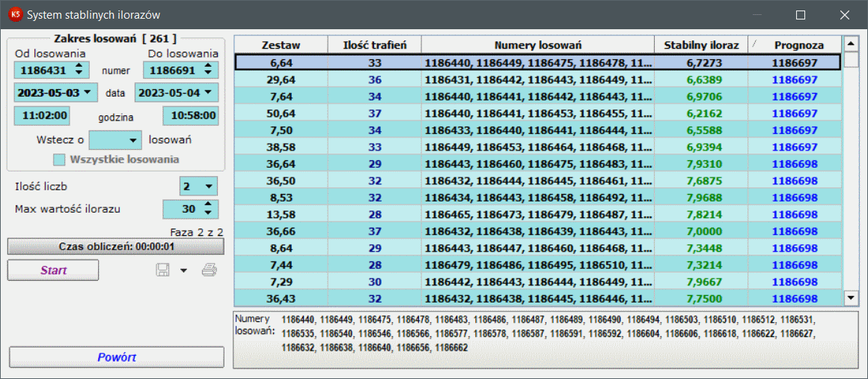Select the row with Zestaw 7,29
The image size is (868, 379).
[538, 282]
